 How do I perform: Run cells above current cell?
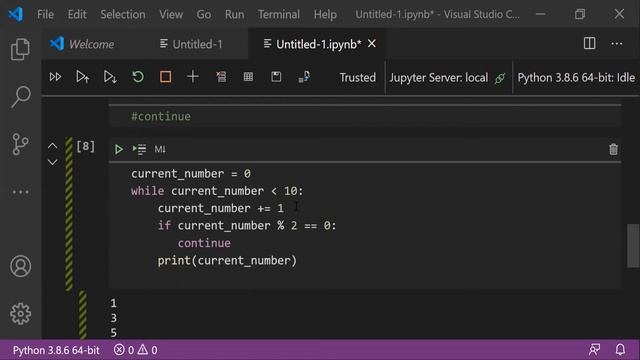[82, 77]
